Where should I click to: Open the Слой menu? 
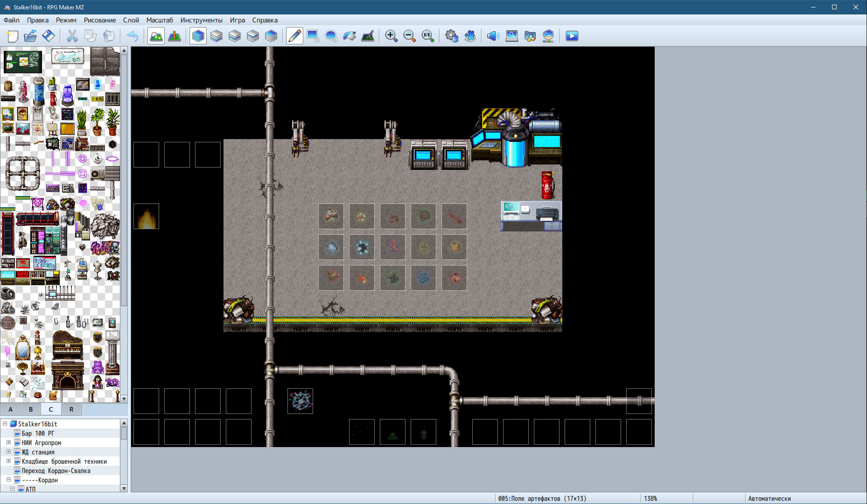(131, 20)
